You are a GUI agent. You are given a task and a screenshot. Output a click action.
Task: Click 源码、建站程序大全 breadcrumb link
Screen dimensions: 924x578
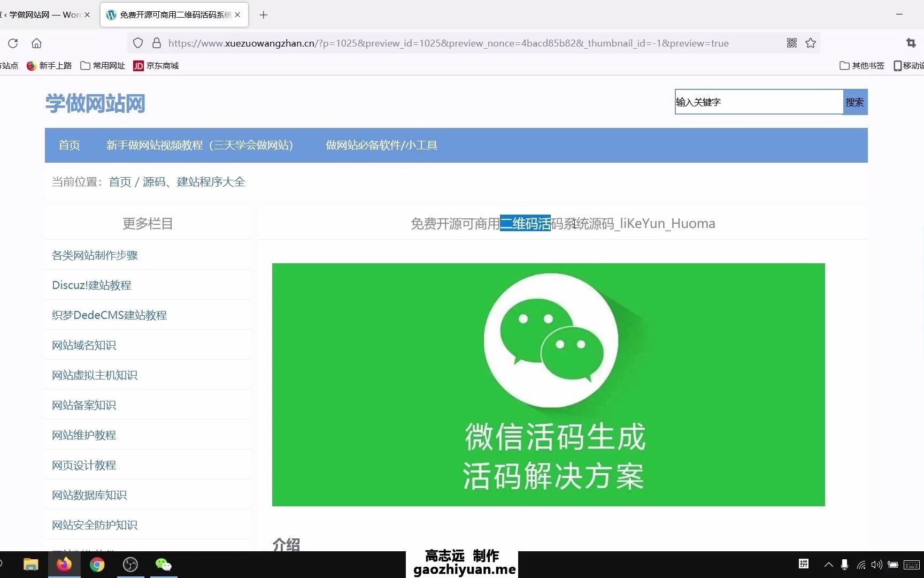click(194, 182)
